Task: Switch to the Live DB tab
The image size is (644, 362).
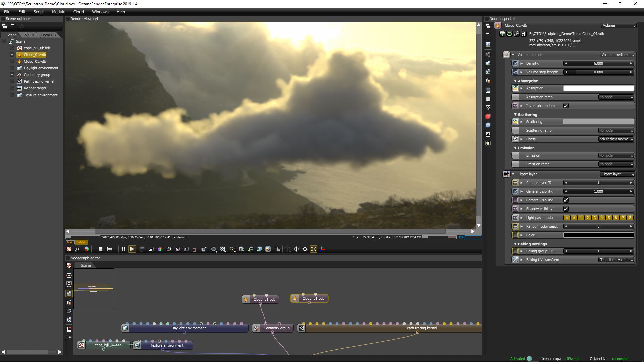Action: (29, 35)
